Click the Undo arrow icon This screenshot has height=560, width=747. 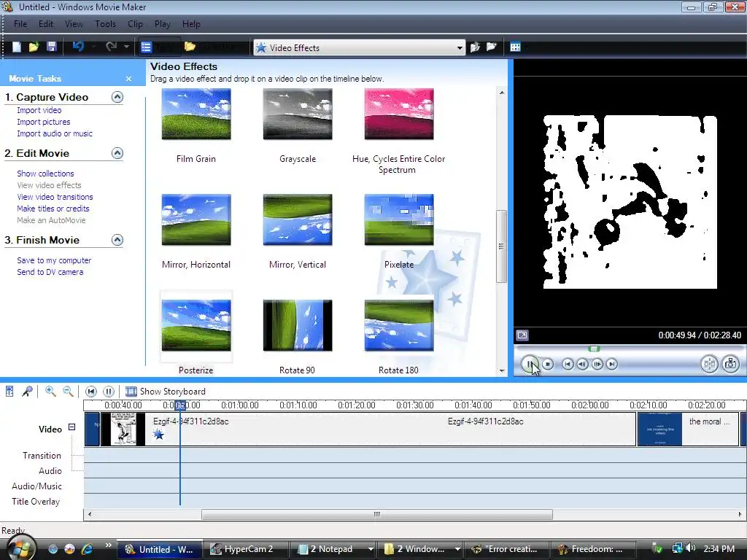(78, 47)
